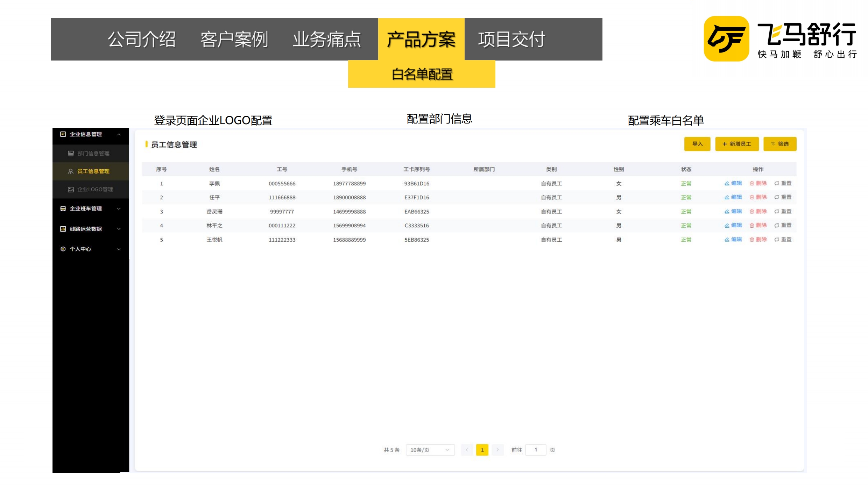Go to 项目交付 tab
Viewport: 868px width, 488px height.
512,39
